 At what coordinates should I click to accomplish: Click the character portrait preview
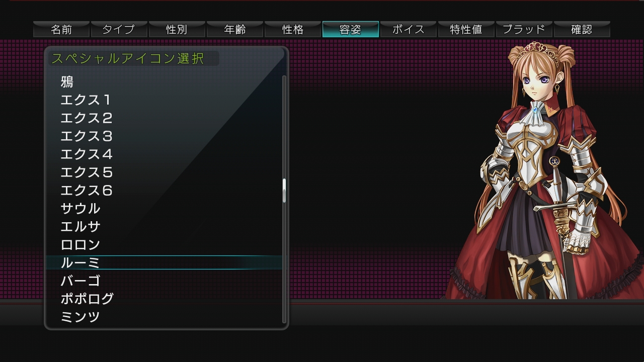coord(543,171)
